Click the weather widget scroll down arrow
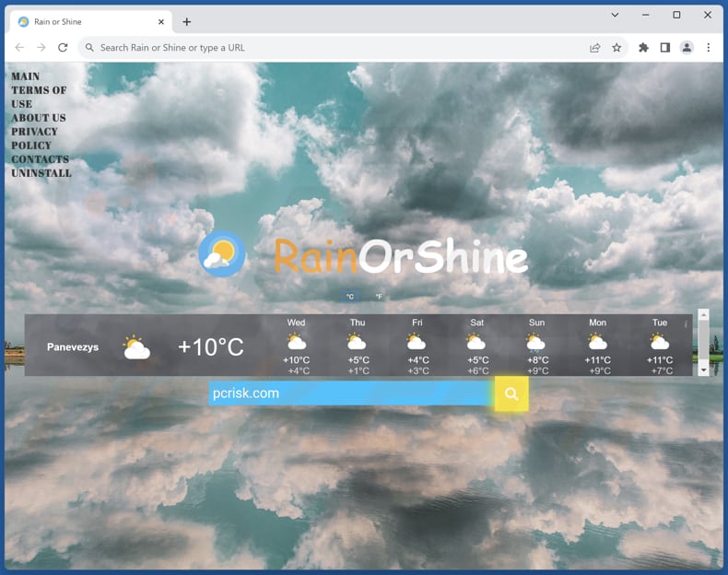 (x=703, y=370)
